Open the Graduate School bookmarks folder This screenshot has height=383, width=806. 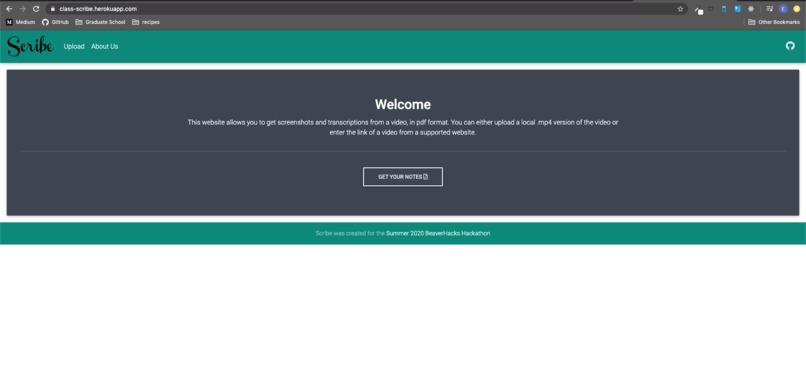click(x=100, y=22)
